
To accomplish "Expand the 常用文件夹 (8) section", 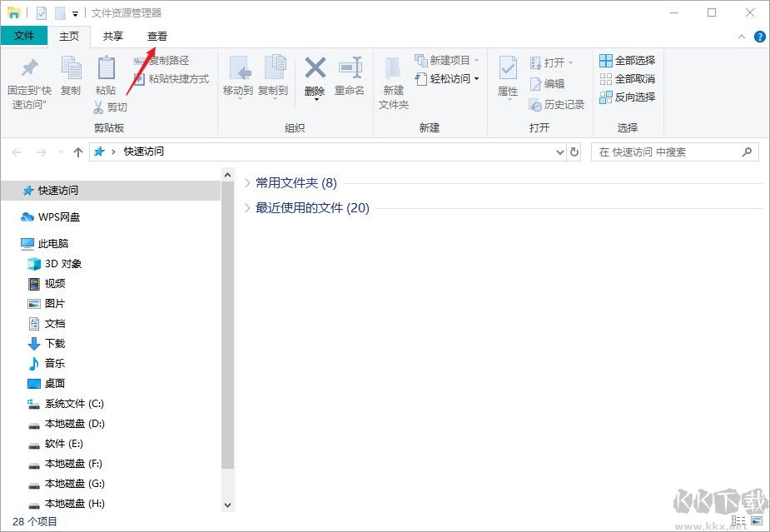I will point(248,184).
